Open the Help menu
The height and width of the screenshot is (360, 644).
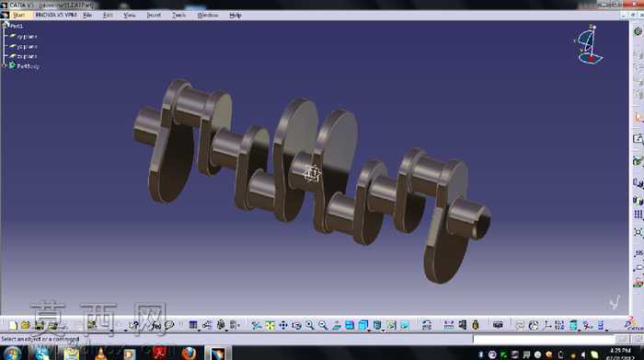tap(236, 16)
